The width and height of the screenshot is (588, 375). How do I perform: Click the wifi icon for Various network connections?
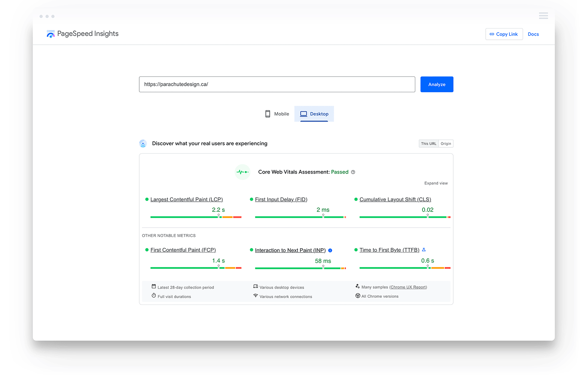pos(255,296)
